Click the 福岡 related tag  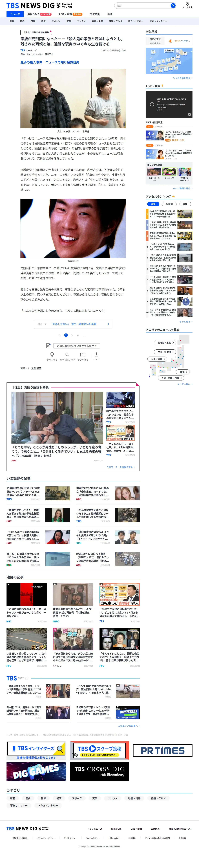[x=39, y=368]
